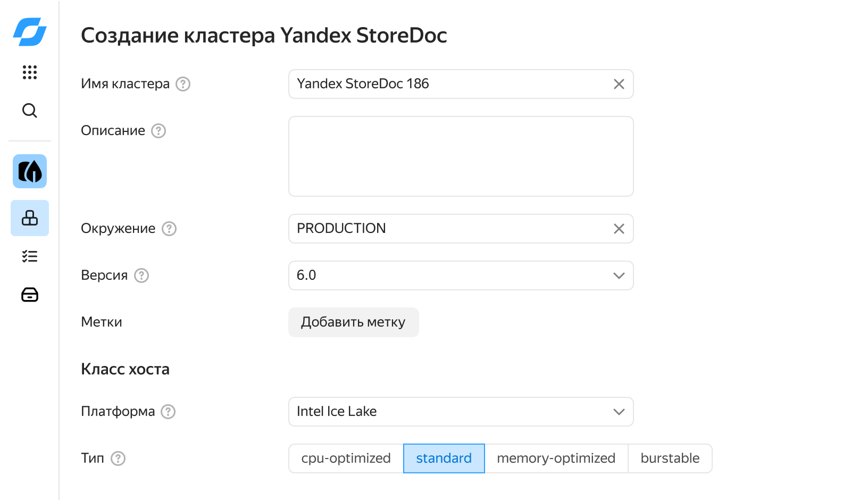The width and height of the screenshot is (868, 500).
Task: Open the clusters section in sidebar
Action: [x=30, y=218]
